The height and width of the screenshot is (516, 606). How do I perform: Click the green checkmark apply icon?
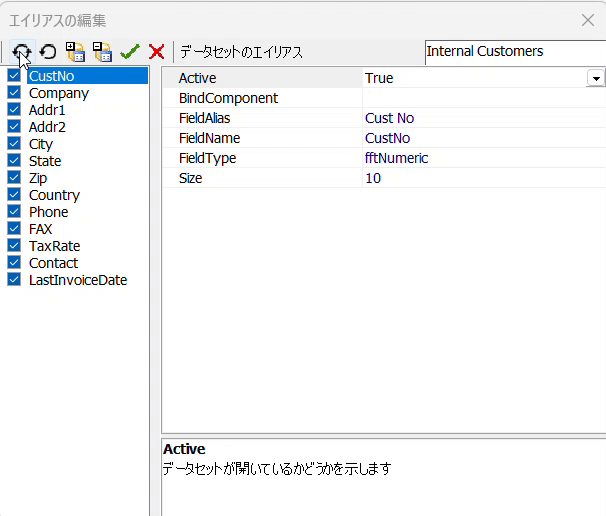tap(129, 51)
